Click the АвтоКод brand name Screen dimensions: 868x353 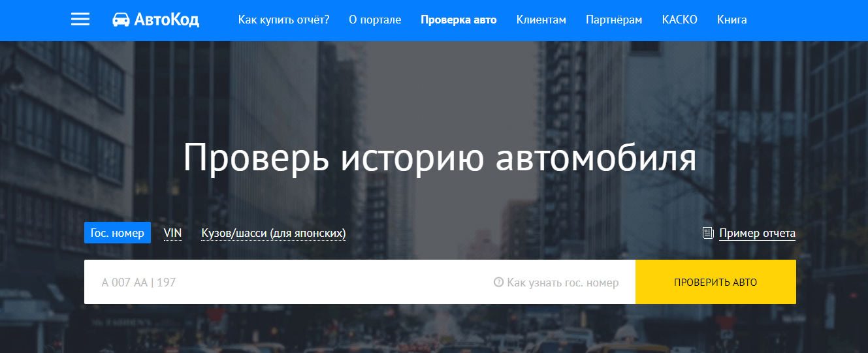pyautogui.click(x=167, y=20)
